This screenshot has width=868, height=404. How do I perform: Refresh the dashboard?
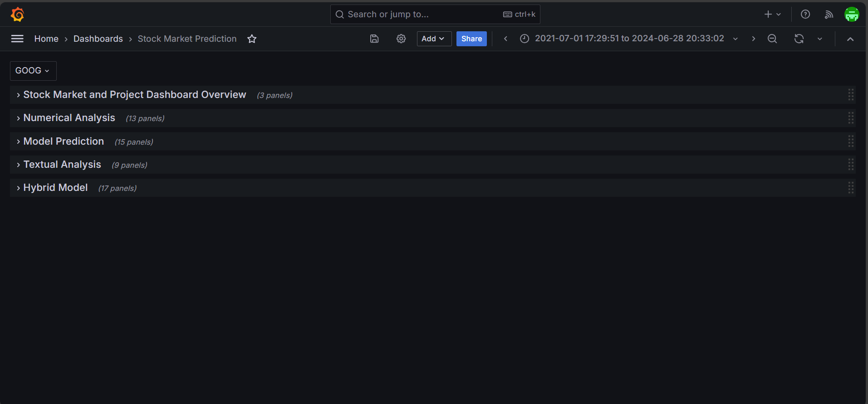799,39
